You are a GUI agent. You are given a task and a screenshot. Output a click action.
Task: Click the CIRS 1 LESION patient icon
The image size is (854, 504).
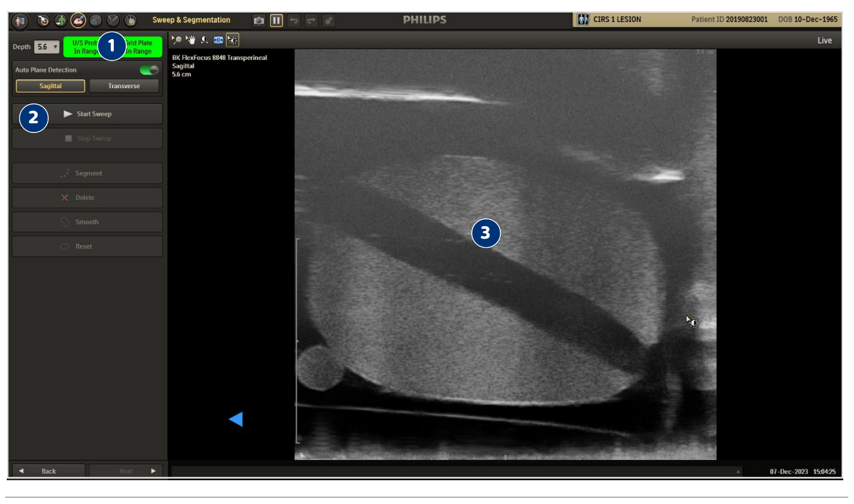tap(583, 19)
